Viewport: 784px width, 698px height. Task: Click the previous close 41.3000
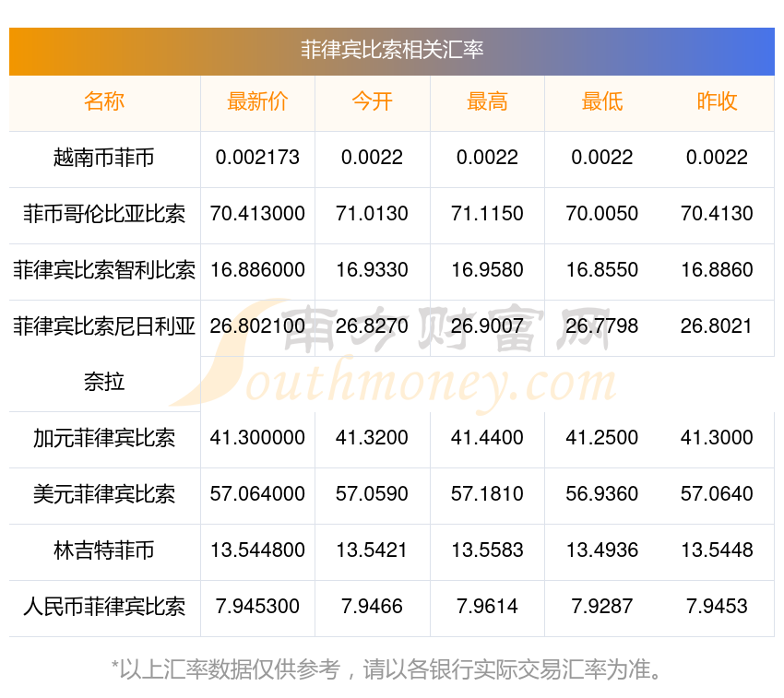pyautogui.click(x=717, y=437)
